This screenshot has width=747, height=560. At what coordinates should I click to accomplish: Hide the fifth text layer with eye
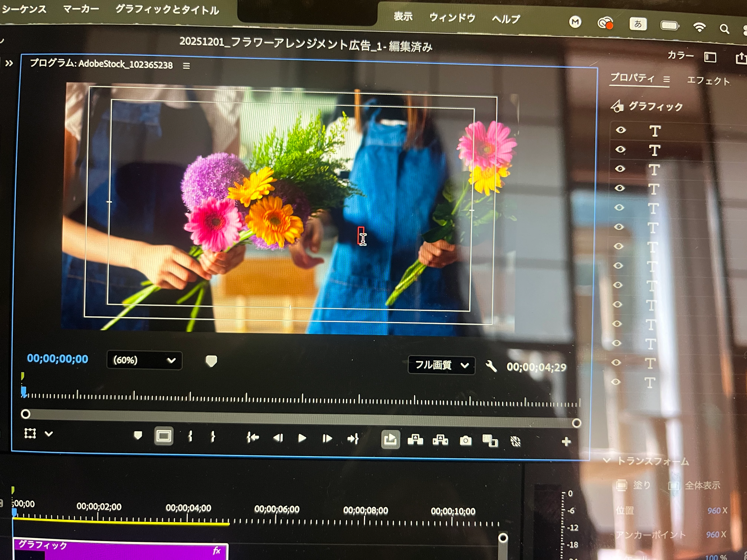[x=619, y=207]
